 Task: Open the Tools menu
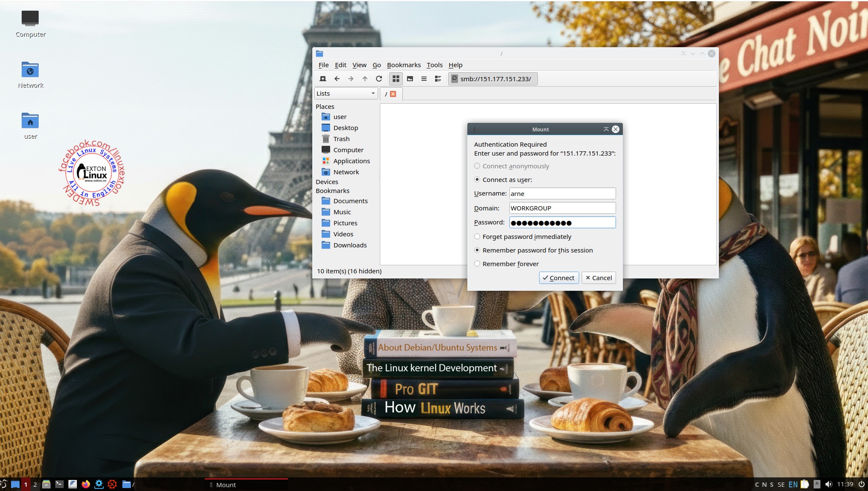434,65
